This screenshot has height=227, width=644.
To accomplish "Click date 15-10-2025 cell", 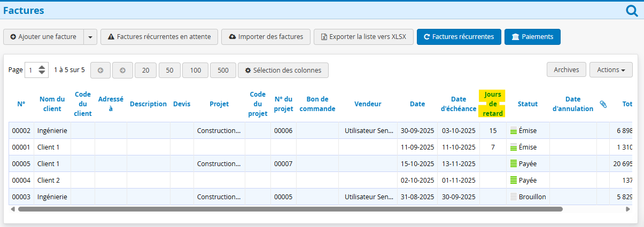I will [x=417, y=163].
